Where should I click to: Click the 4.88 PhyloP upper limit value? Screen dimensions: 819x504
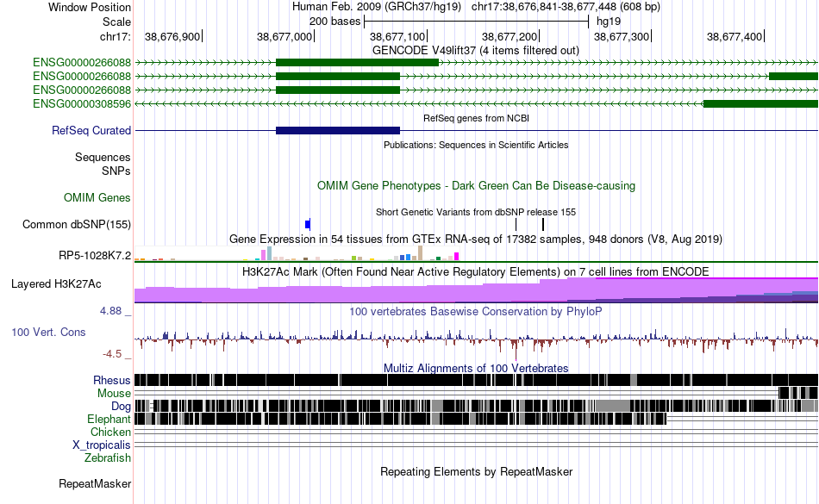click(110, 311)
